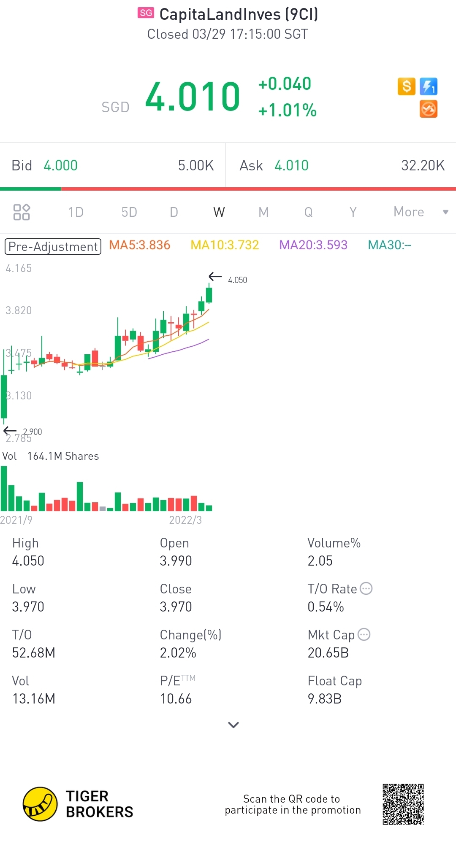Tap the Volume% value 2.05
Viewport: 456px width, 868px height.
(x=320, y=561)
